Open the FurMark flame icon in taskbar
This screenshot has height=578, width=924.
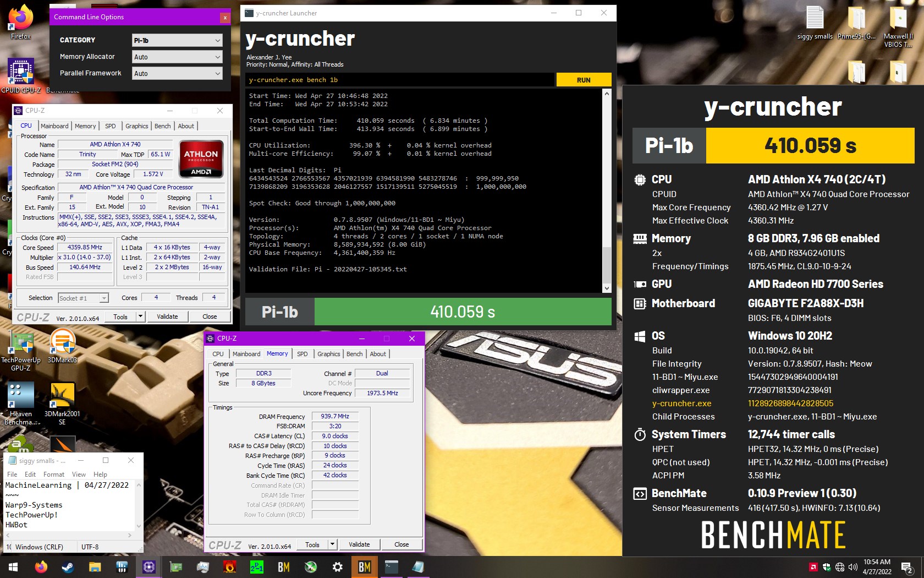pyautogui.click(x=230, y=566)
